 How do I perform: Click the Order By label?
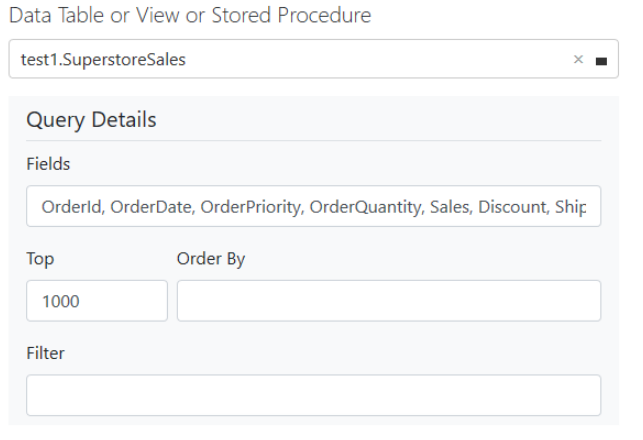pyautogui.click(x=211, y=259)
